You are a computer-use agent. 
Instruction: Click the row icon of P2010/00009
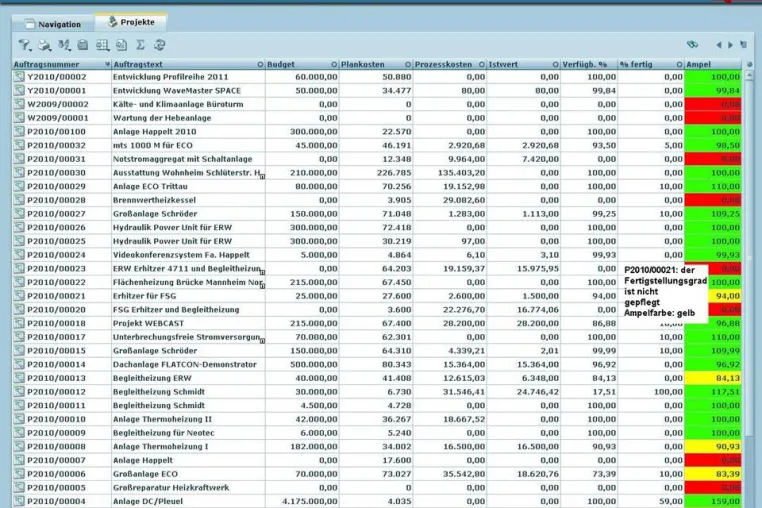[x=19, y=433]
